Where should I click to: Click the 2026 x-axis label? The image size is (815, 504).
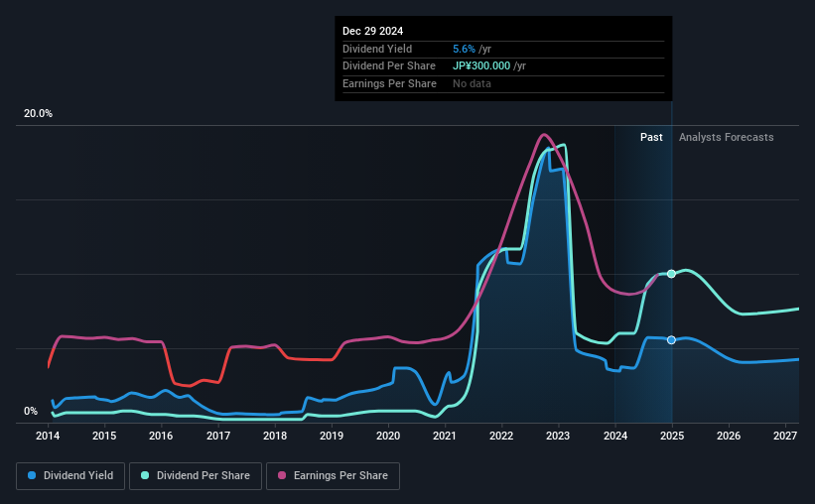(729, 436)
